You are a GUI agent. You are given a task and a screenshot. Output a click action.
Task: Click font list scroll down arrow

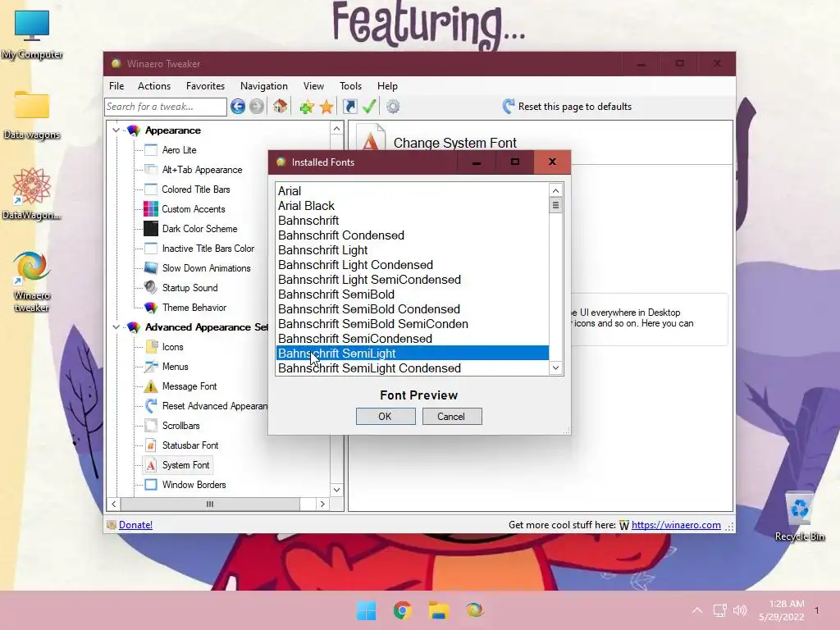(x=555, y=367)
